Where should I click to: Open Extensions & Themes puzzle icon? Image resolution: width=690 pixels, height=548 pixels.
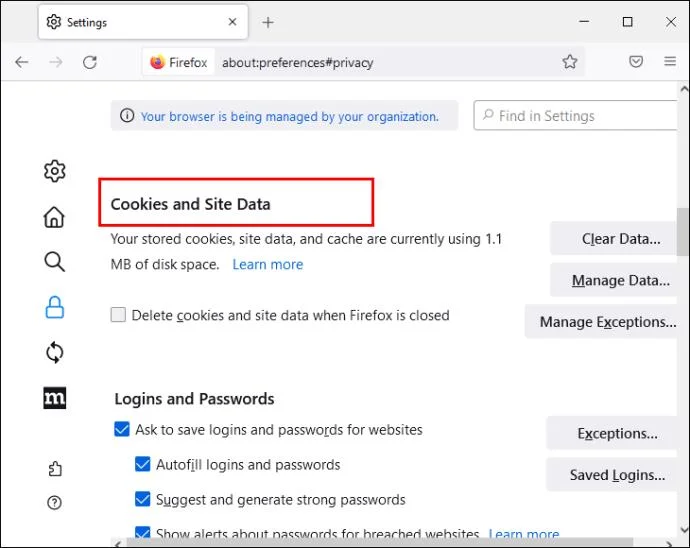coord(55,469)
